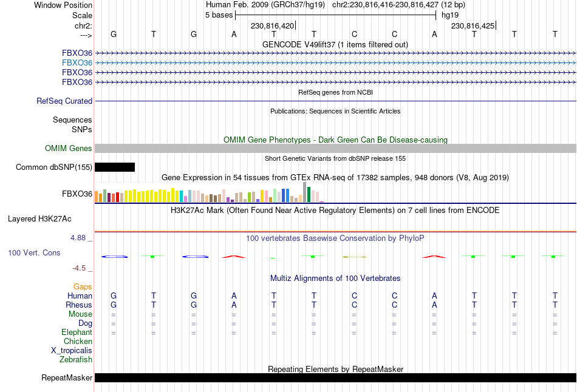Image resolution: width=577 pixels, height=392 pixels.
Task: Click the black FBXO36 label beside GTEx chart
Action: click(x=77, y=194)
